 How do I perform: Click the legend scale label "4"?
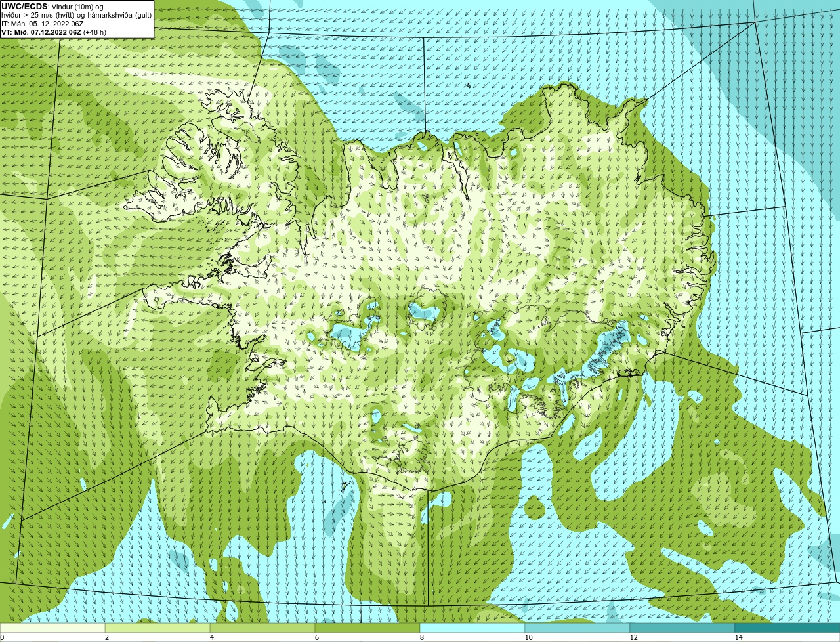click(211, 637)
